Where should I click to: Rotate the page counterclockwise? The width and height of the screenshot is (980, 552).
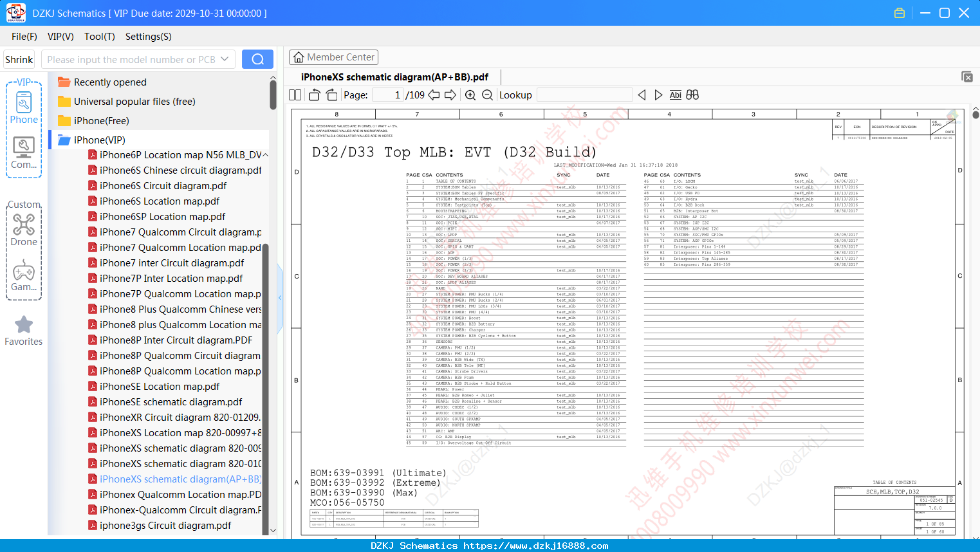[315, 95]
